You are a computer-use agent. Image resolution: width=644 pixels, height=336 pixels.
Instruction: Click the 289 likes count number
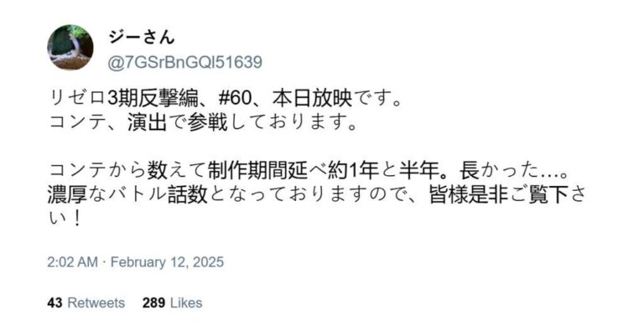pyautogui.click(x=154, y=302)
